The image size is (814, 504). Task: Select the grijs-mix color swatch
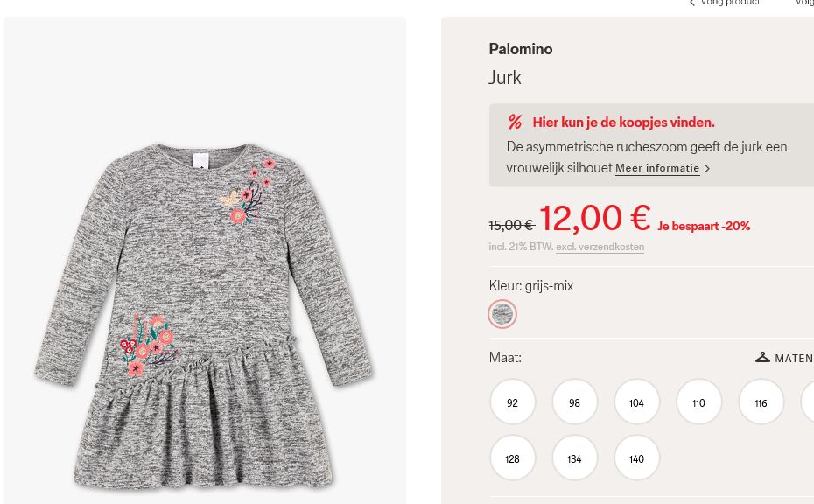pos(502,314)
